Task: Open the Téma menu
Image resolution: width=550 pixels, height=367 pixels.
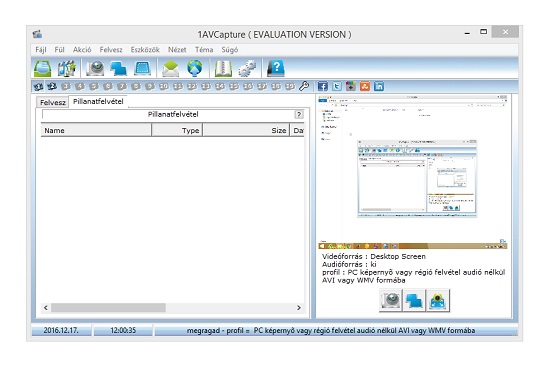Action: coord(204,50)
